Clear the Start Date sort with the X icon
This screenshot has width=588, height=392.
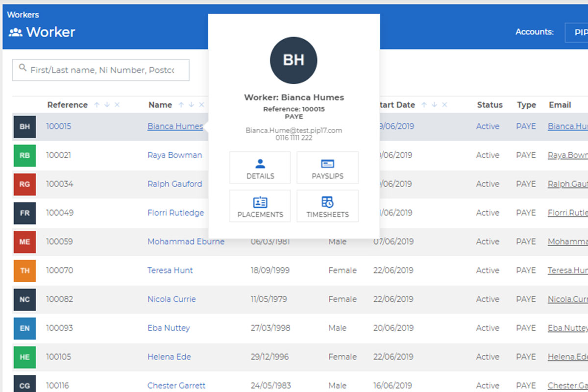coord(444,105)
